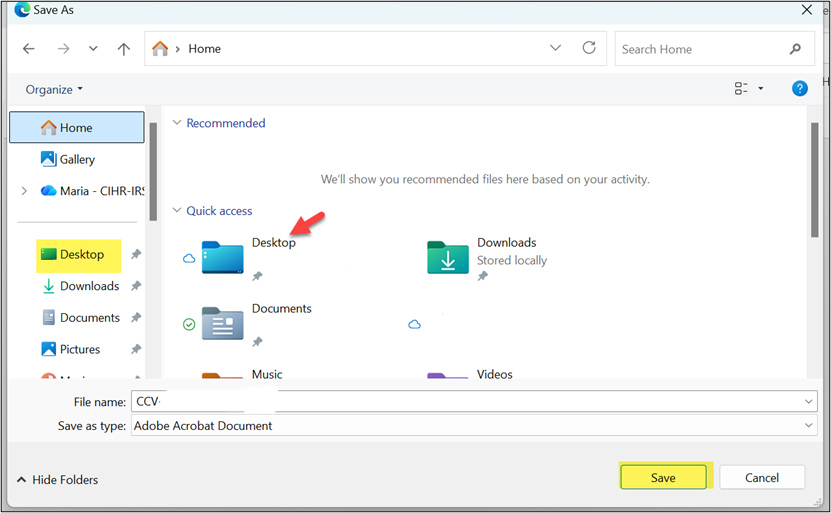Click the Back navigation arrow
The width and height of the screenshot is (831, 513).
point(29,49)
